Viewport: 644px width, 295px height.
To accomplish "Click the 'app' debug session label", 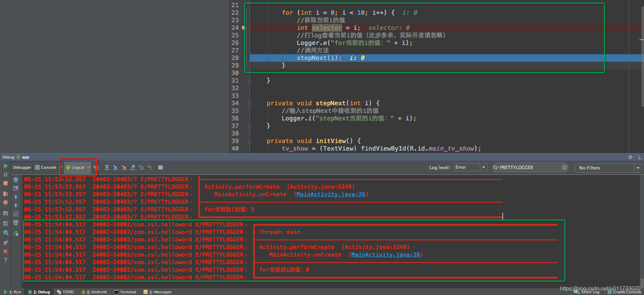I will tap(26, 157).
